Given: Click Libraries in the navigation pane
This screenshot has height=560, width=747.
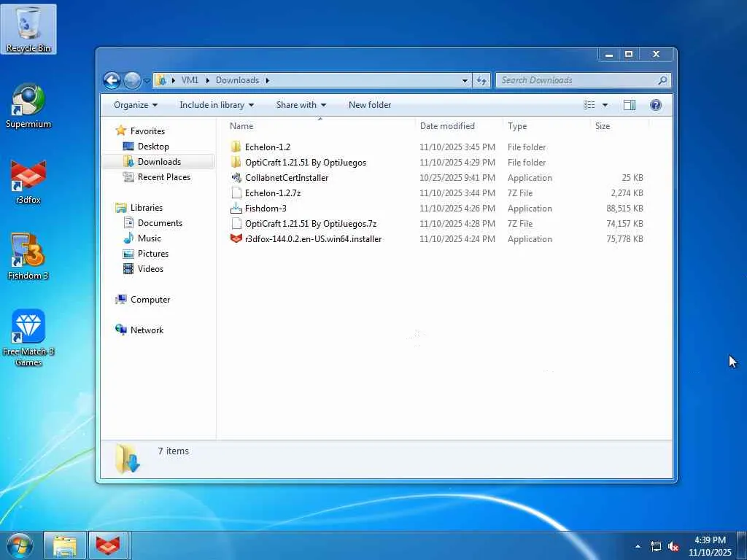Looking at the screenshot, I should [146, 208].
